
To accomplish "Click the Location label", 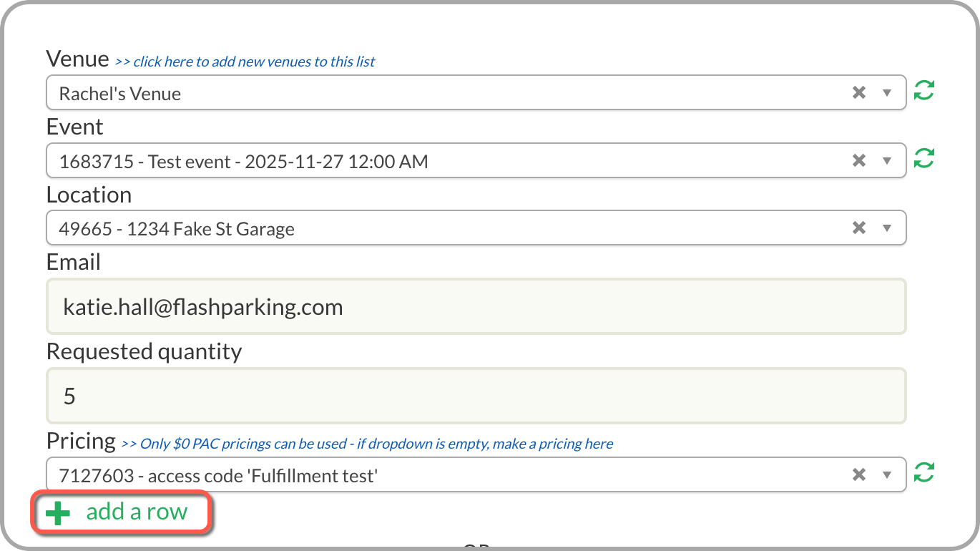I will (89, 195).
